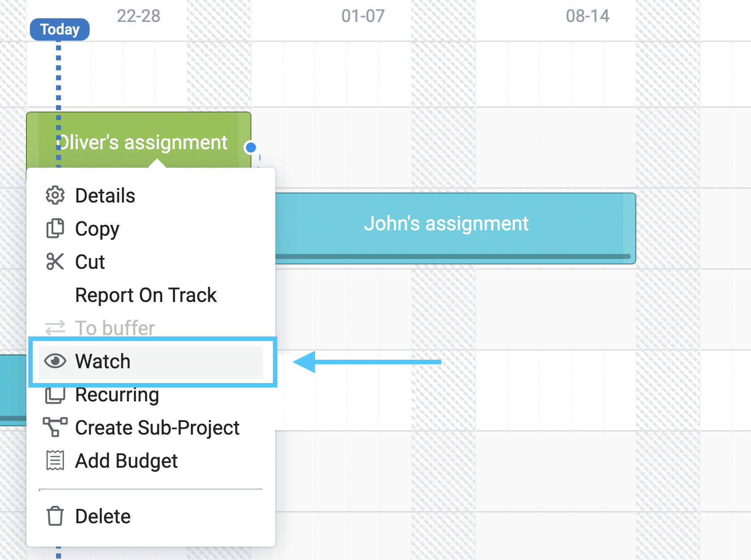Screen dimensions: 751x560
Task: Click the gear icon beside Details
Action: point(55,195)
